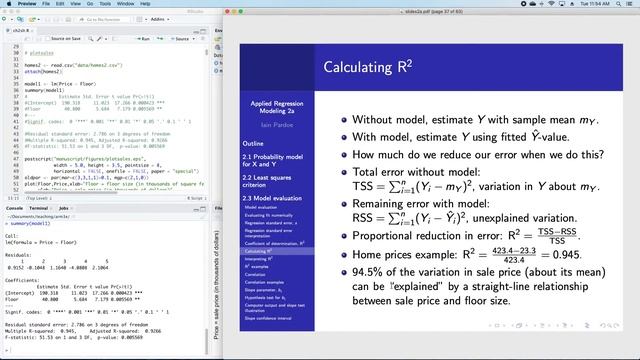The height and width of the screenshot is (360, 640).
Task: Click the menu bar clock Tue 11:04 AM
Action: coord(595,4)
